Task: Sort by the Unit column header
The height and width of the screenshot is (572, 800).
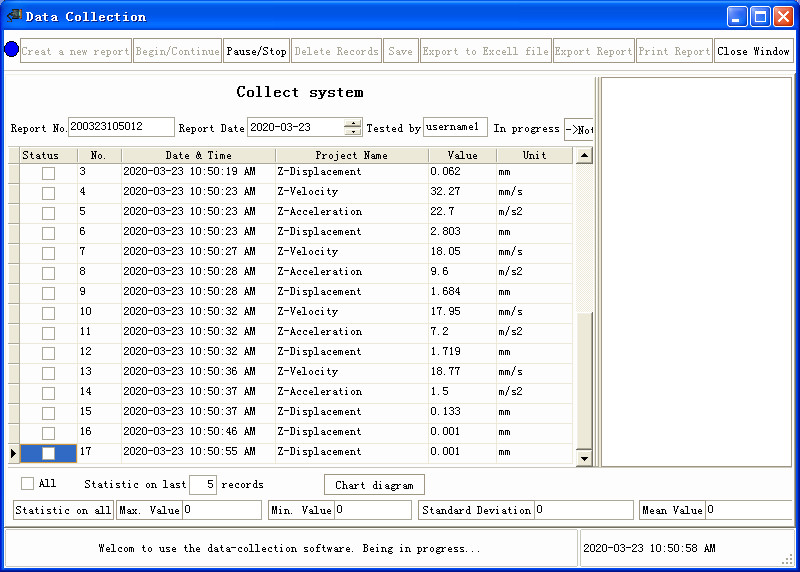Action: point(534,155)
